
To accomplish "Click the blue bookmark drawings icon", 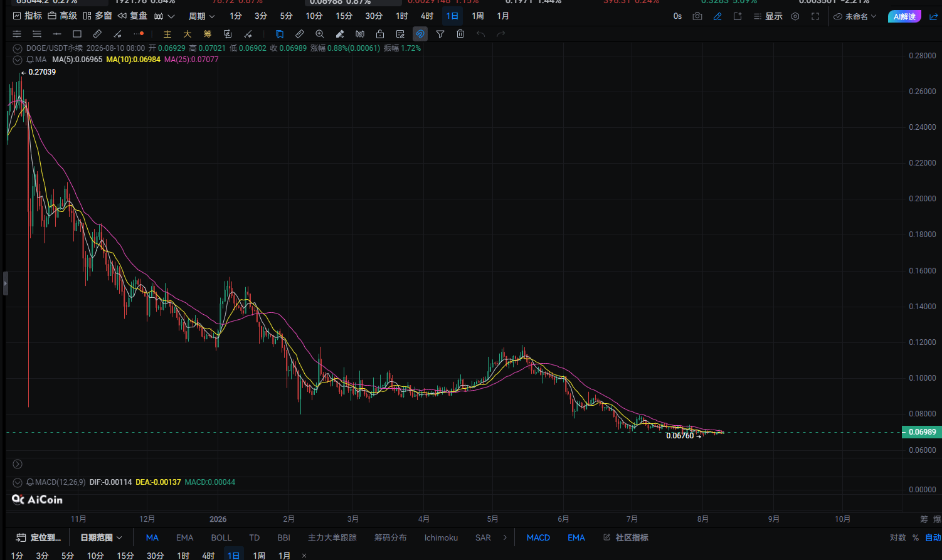I will click(x=280, y=34).
